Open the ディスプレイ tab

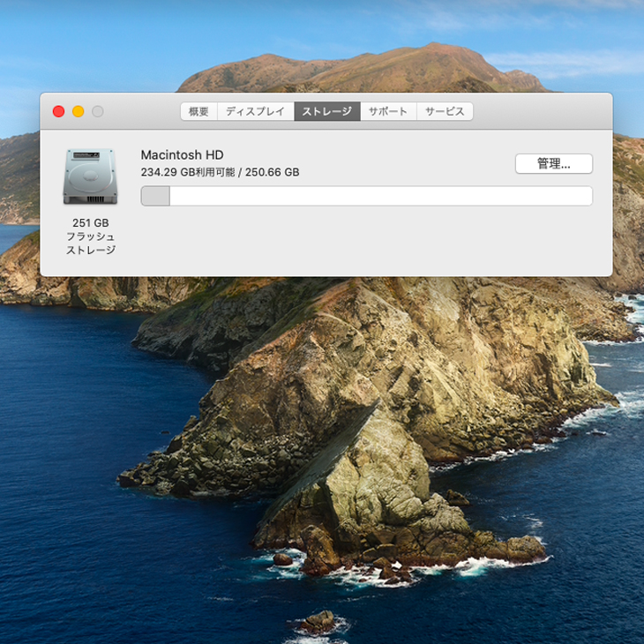click(x=255, y=112)
